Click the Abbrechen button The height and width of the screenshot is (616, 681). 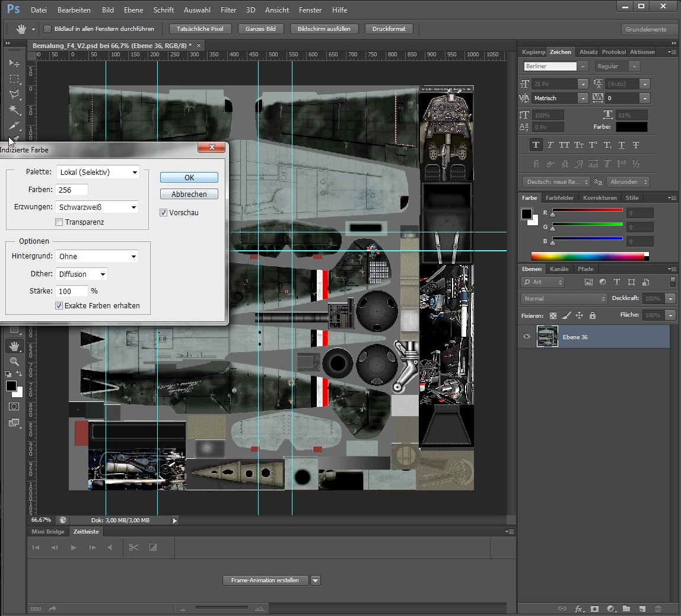click(x=189, y=194)
